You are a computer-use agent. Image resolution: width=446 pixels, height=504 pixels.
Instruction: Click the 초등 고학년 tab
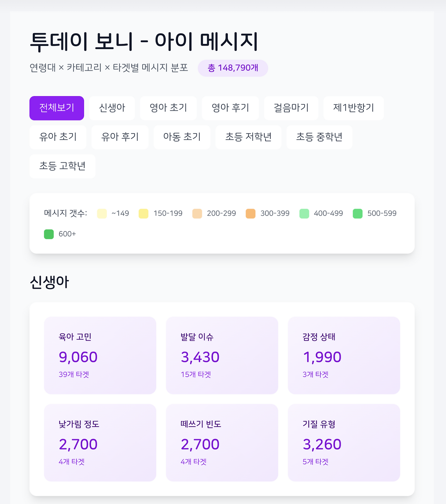pos(62,166)
